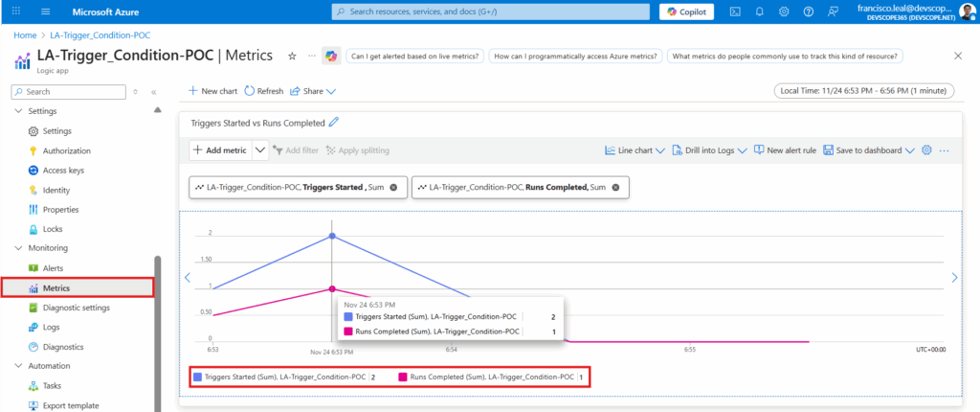Click the Copilot button
This screenshot has height=412, width=980.
[687, 11]
